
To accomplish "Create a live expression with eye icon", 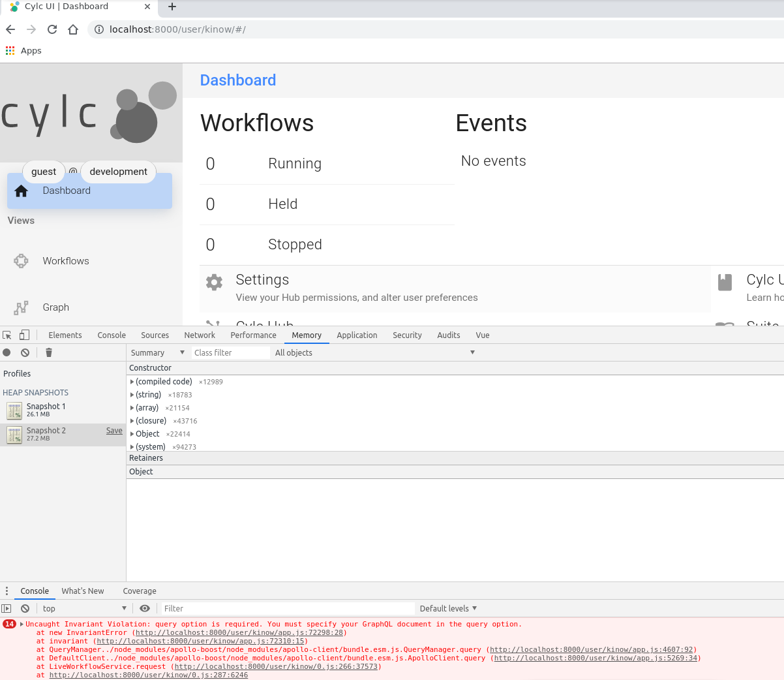I will point(145,608).
